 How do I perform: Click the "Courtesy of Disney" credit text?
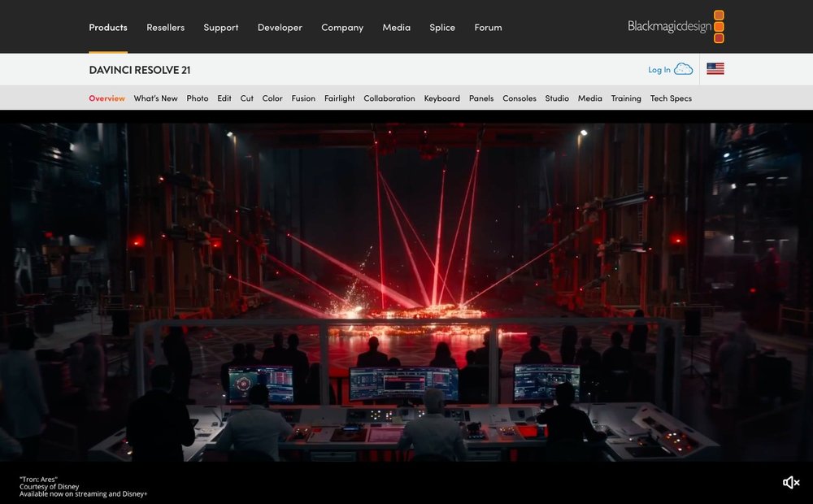(x=50, y=487)
